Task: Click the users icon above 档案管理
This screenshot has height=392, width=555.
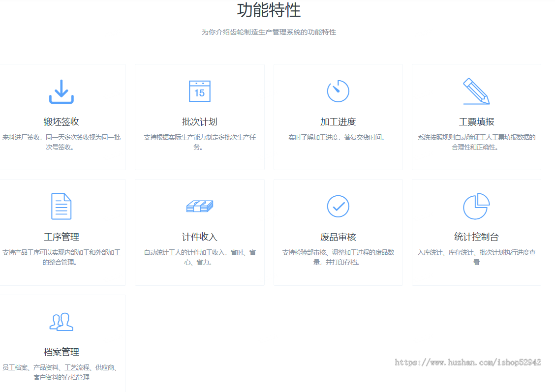Action: pyautogui.click(x=61, y=322)
